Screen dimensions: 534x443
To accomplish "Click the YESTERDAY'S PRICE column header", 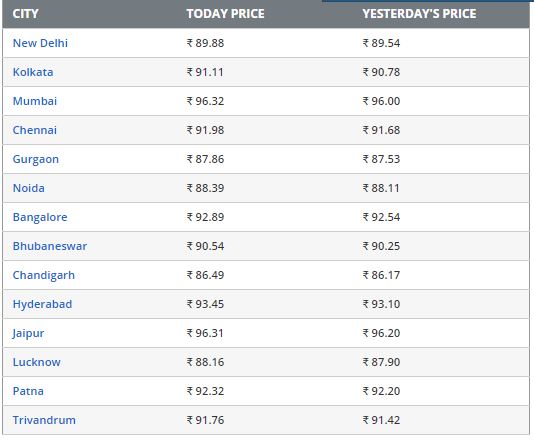I will click(x=419, y=14).
